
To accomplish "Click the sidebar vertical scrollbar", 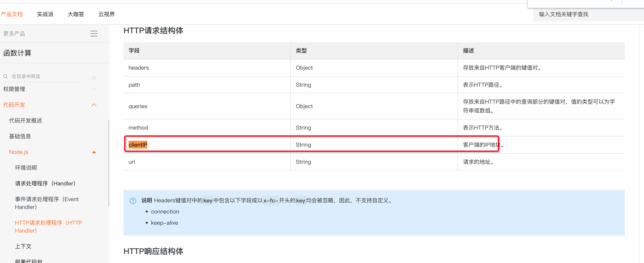I will tap(109, 163).
